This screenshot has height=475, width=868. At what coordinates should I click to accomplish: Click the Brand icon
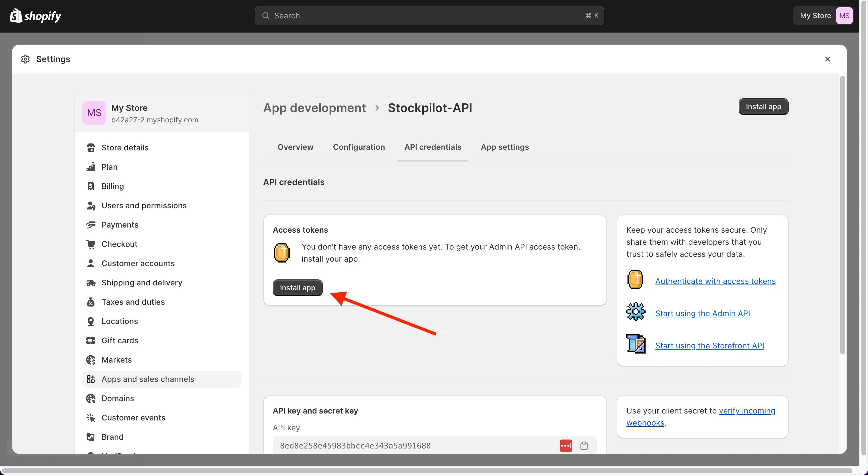coord(91,437)
